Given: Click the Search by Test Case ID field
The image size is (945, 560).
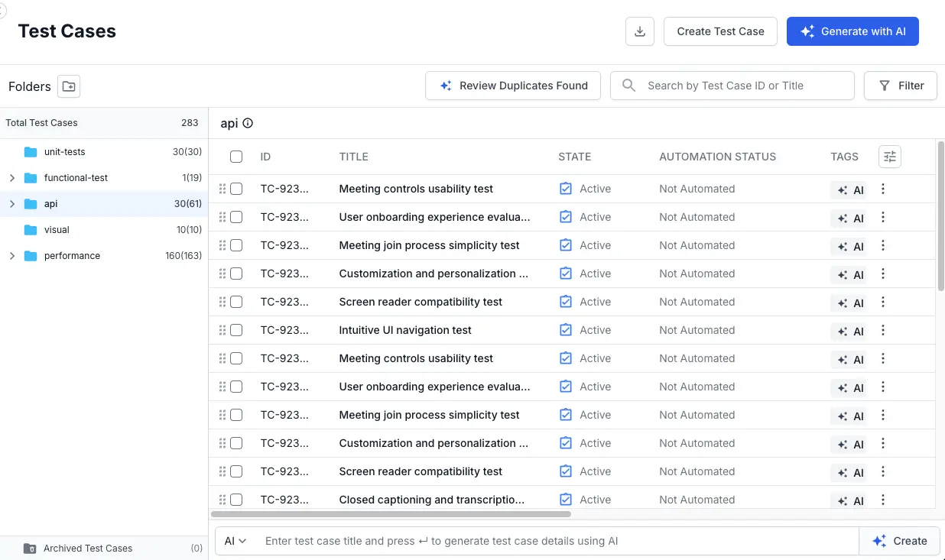Looking at the screenshot, I should coord(732,86).
